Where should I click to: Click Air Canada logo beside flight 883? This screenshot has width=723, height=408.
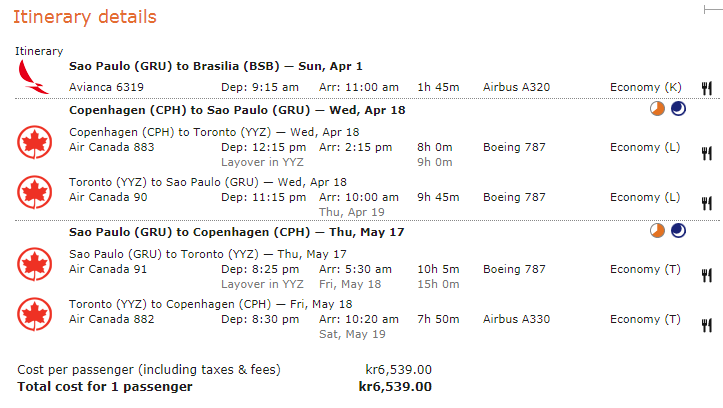pyautogui.click(x=35, y=142)
